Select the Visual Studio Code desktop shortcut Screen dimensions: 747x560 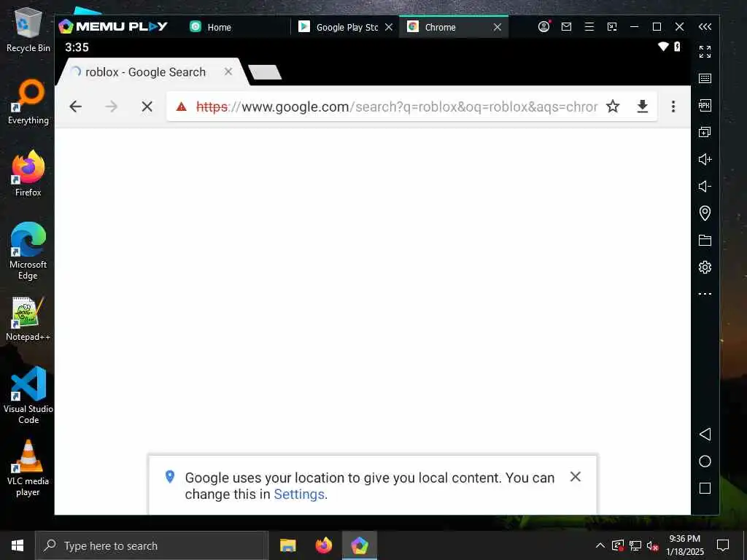(x=28, y=395)
